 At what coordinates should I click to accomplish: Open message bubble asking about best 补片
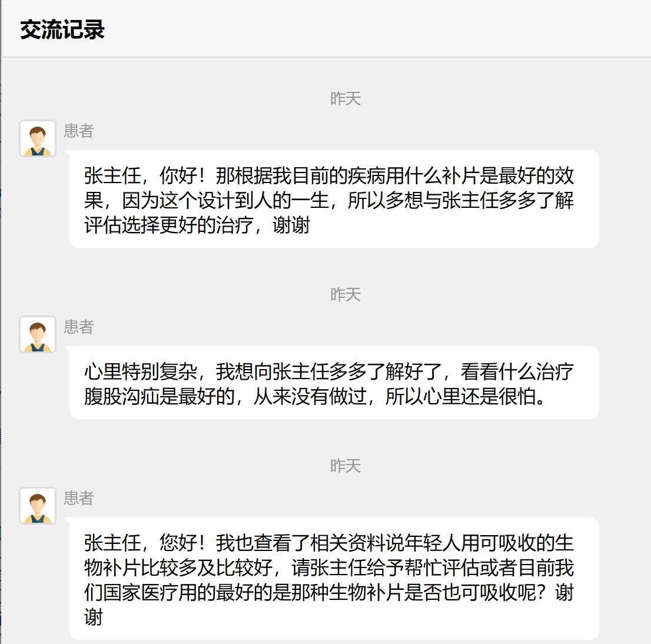tap(334, 199)
